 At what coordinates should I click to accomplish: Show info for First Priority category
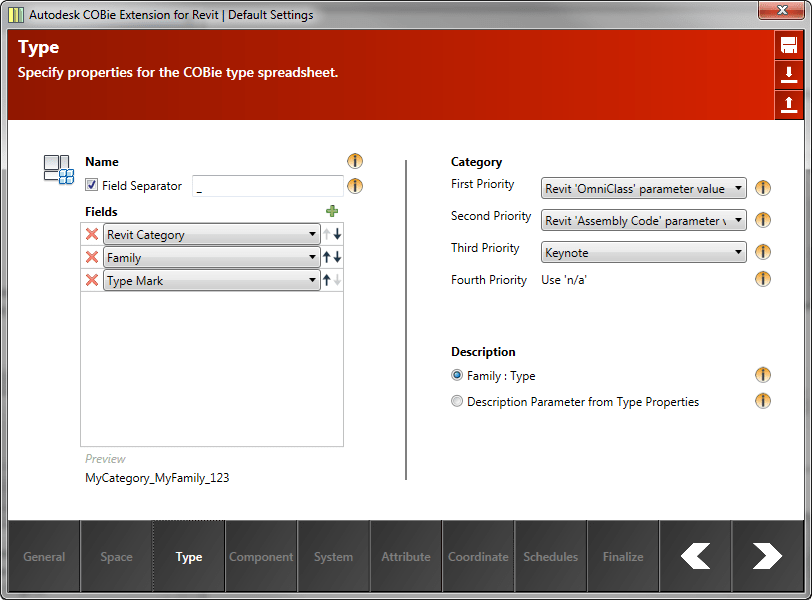[x=763, y=188]
